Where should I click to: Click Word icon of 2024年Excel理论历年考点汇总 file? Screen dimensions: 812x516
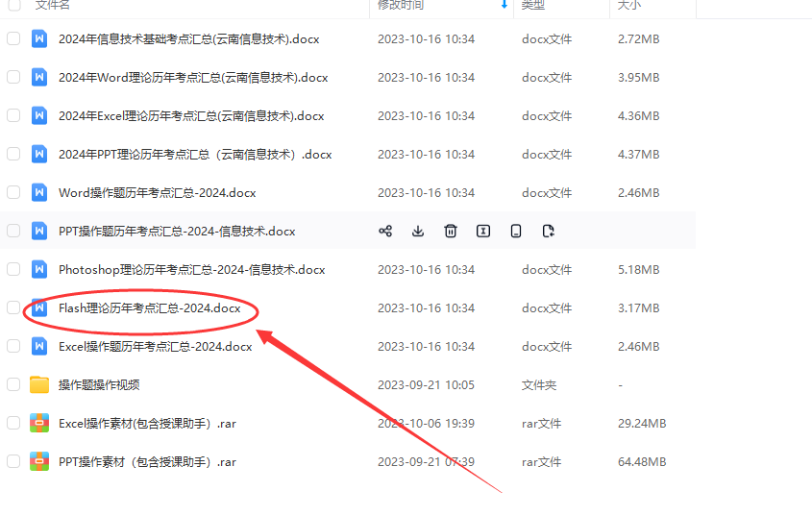(x=39, y=115)
